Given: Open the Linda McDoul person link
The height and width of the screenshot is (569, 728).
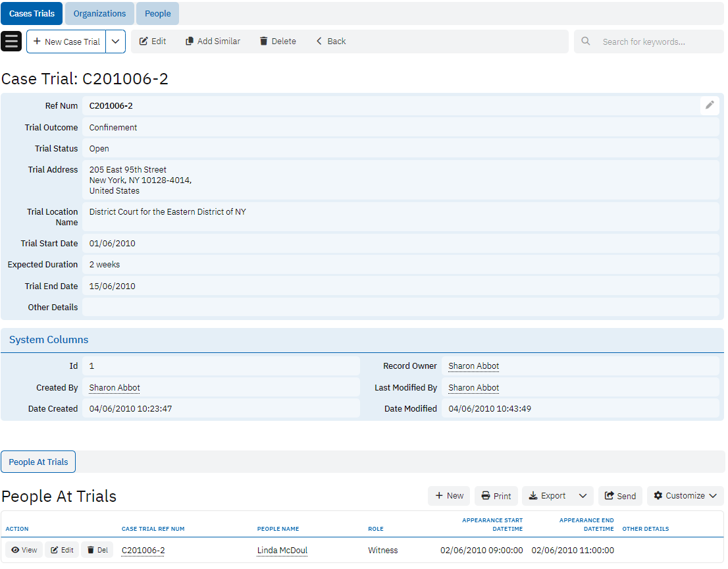Looking at the screenshot, I should [282, 551].
